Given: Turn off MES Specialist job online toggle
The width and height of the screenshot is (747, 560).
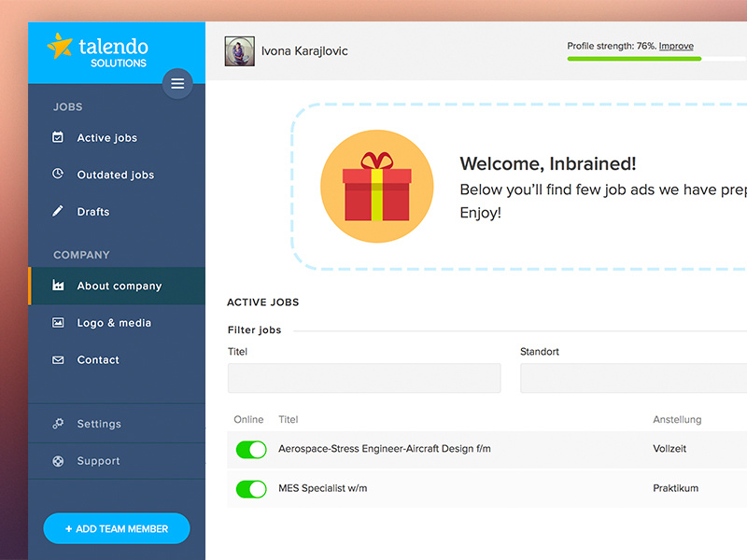Looking at the screenshot, I should click(251, 488).
